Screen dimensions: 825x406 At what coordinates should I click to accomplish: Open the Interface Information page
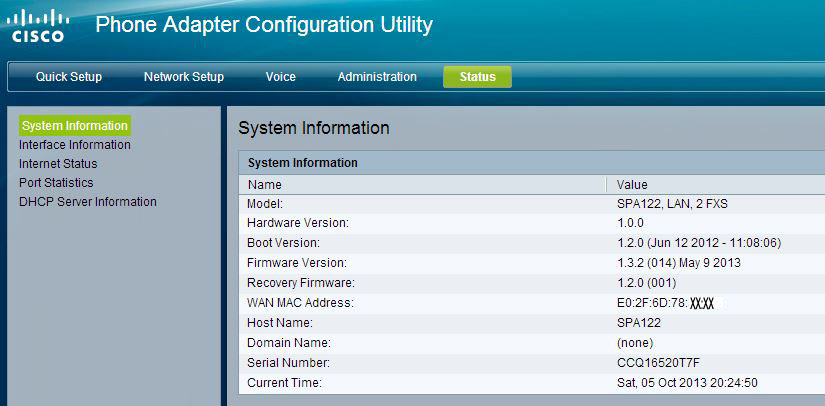point(75,145)
